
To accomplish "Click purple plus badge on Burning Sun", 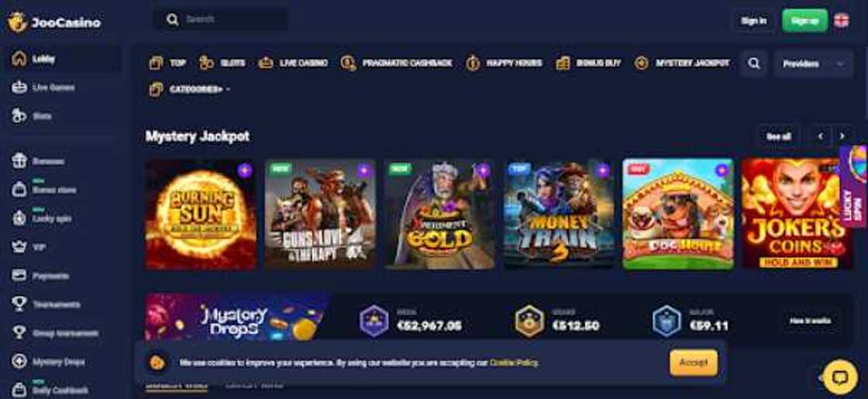I will pos(245,170).
